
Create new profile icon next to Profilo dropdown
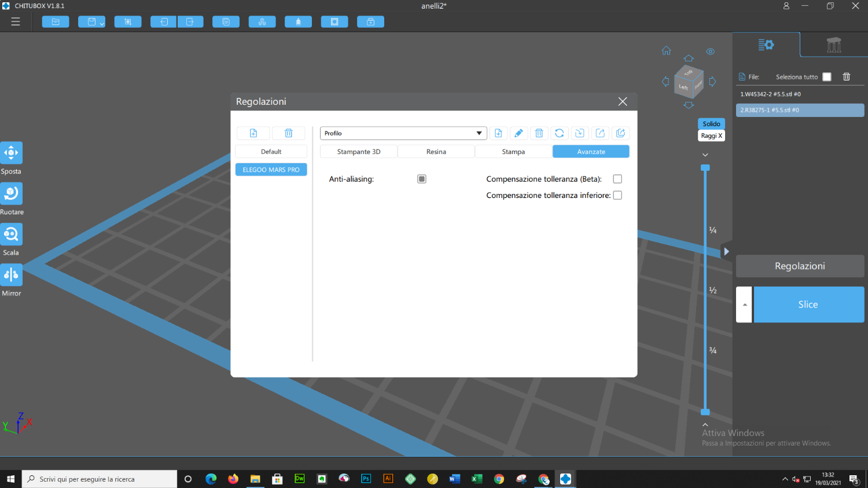click(498, 133)
